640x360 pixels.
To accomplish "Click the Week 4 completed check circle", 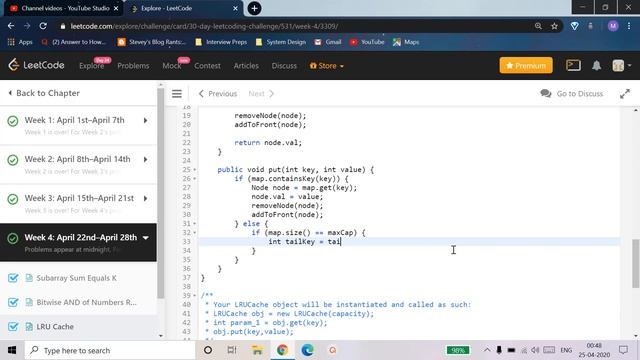I will (x=13, y=238).
